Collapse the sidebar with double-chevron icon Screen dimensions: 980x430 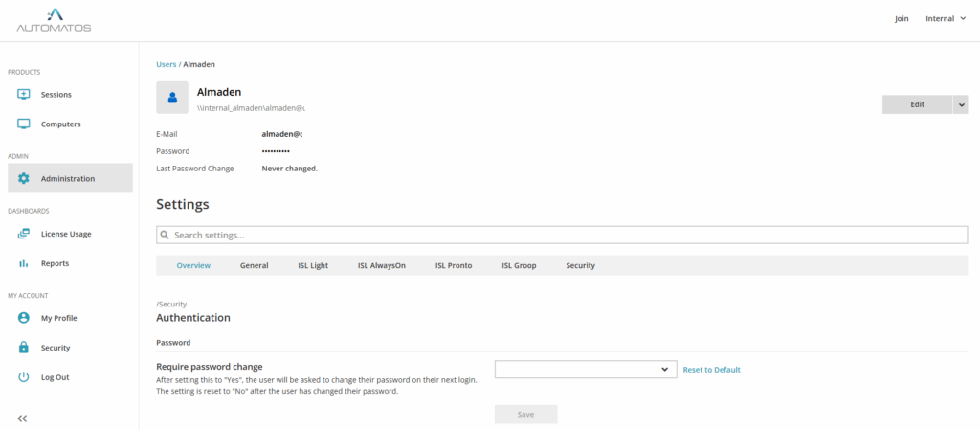point(23,419)
